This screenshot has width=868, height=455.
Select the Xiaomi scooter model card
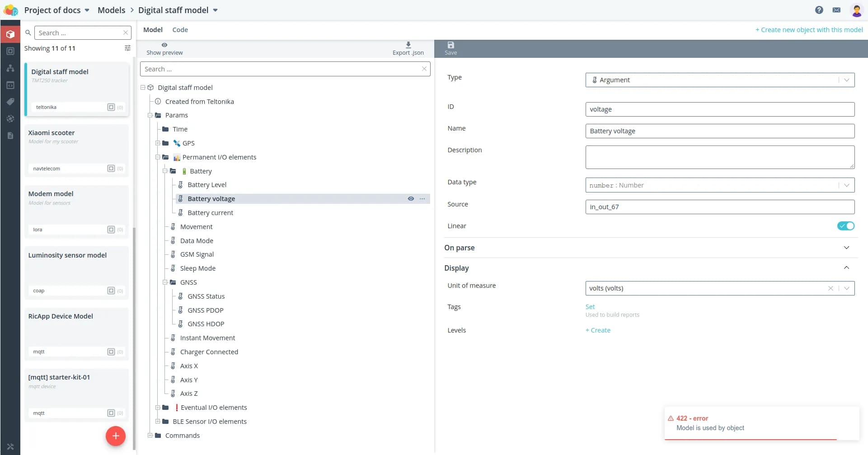point(76,150)
